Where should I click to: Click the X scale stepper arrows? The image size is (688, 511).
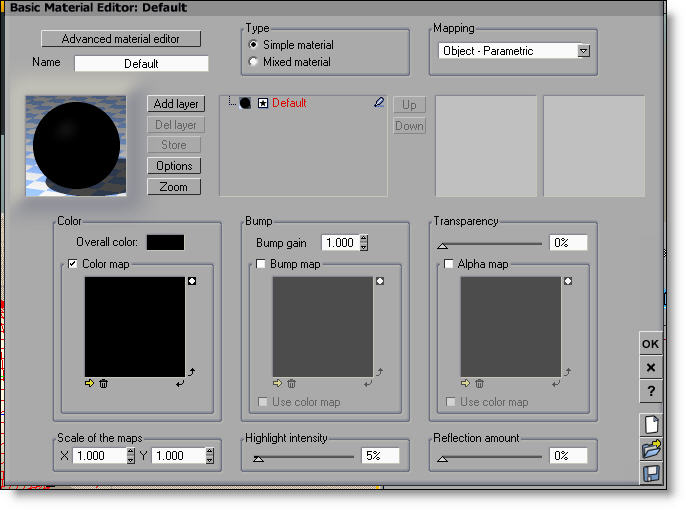click(131, 456)
